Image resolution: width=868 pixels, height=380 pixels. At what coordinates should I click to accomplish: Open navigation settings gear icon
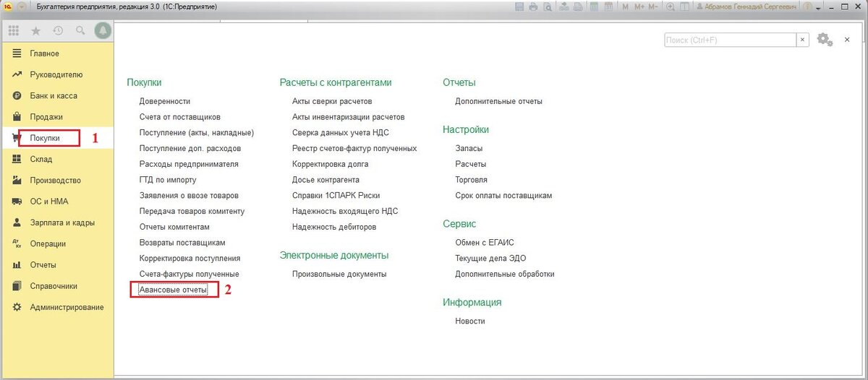825,40
